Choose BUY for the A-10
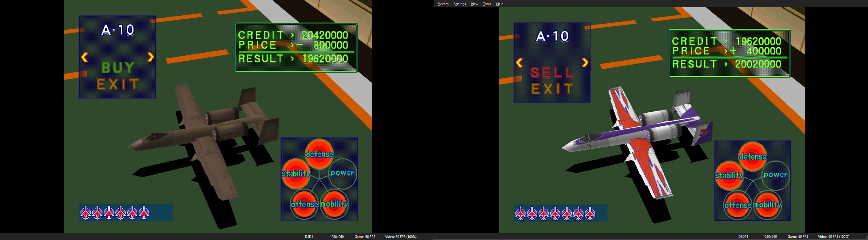 118,67
